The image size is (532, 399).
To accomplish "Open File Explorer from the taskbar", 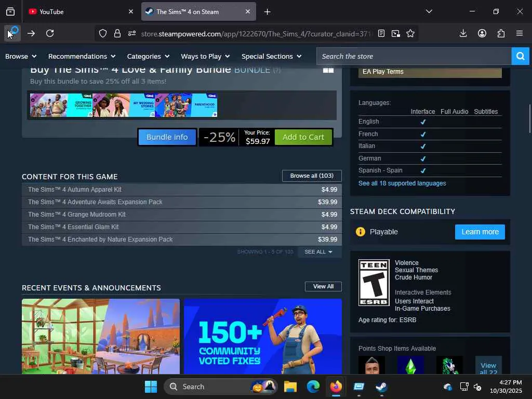I will [290, 387].
